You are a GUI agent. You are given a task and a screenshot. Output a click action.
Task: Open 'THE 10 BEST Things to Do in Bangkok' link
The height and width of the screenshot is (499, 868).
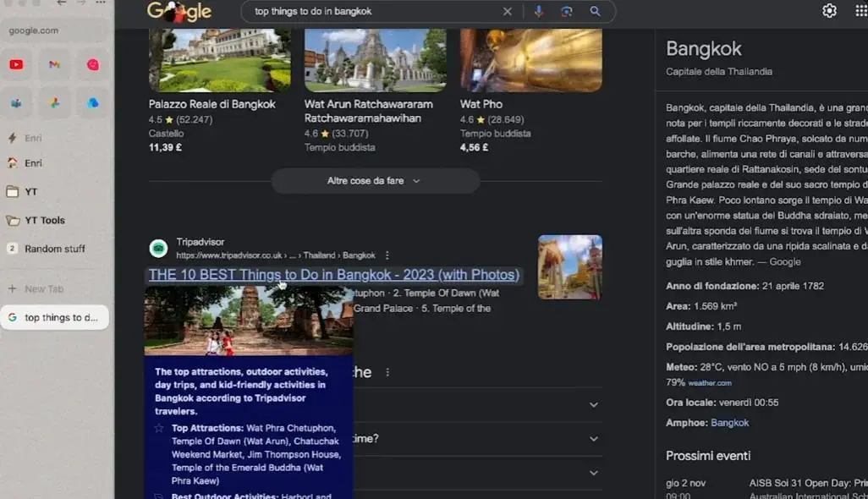334,274
